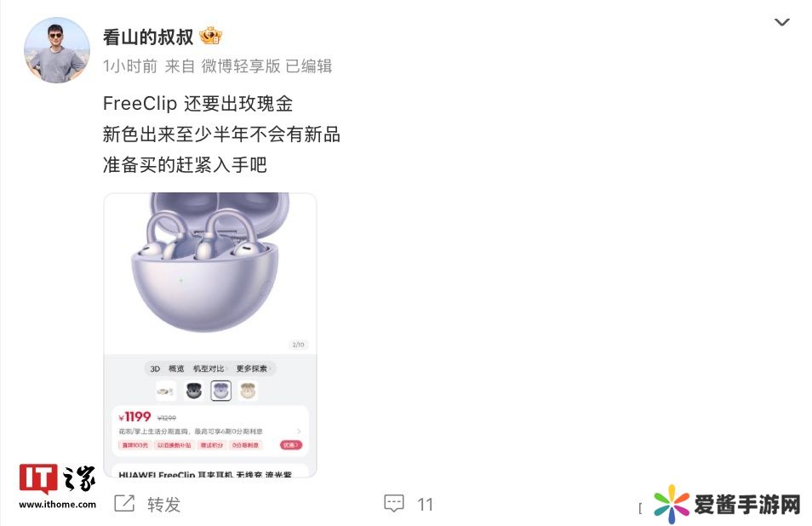Image resolution: width=812 pixels, height=526 pixels.
Task: Click the crown badge beside the username
Action: point(211,36)
